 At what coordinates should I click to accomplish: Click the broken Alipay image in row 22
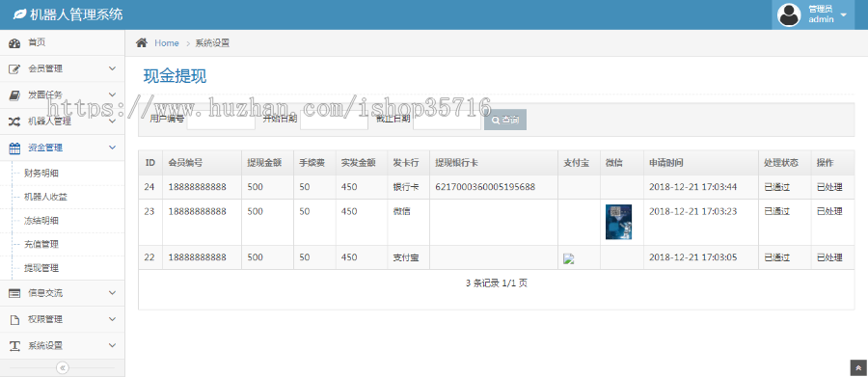coord(568,259)
